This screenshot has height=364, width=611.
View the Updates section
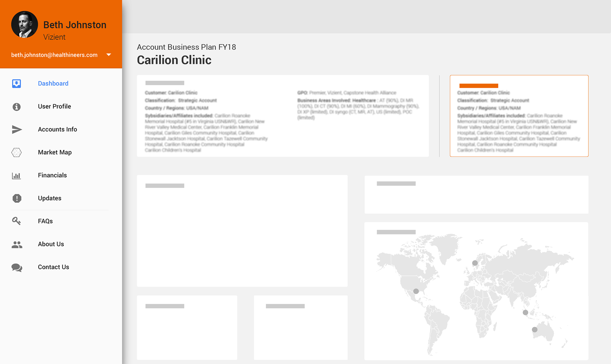(x=50, y=198)
